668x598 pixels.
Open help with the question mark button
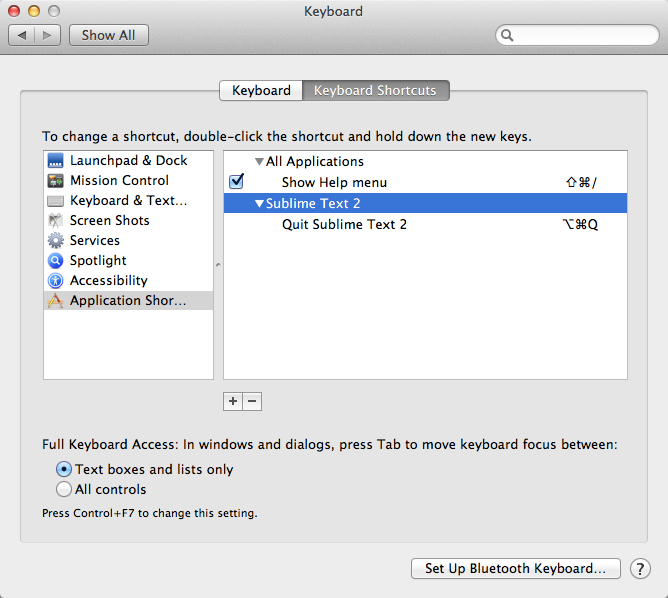(x=640, y=569)
